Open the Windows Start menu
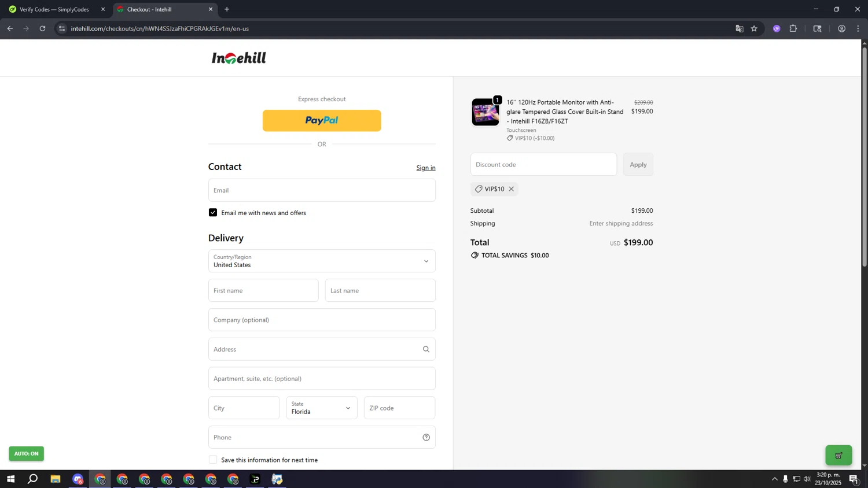This screenshot has width=868, height=488. tap(10, 479)
